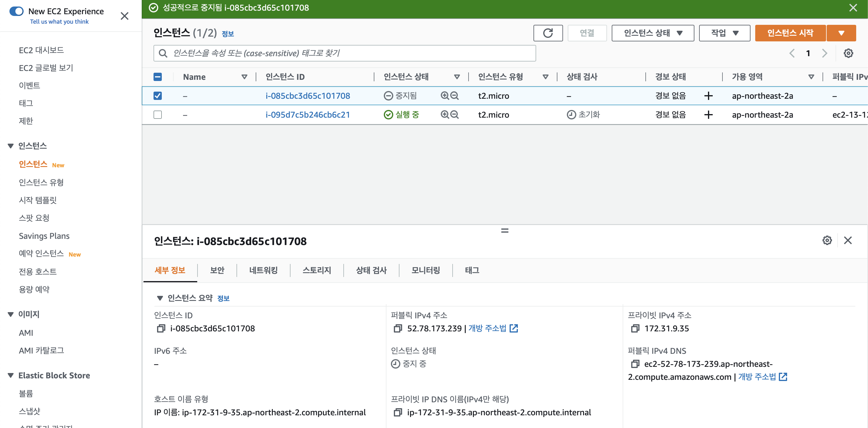Open 인스턴스 유형 column sort arrow

click(x=545, y=77)
